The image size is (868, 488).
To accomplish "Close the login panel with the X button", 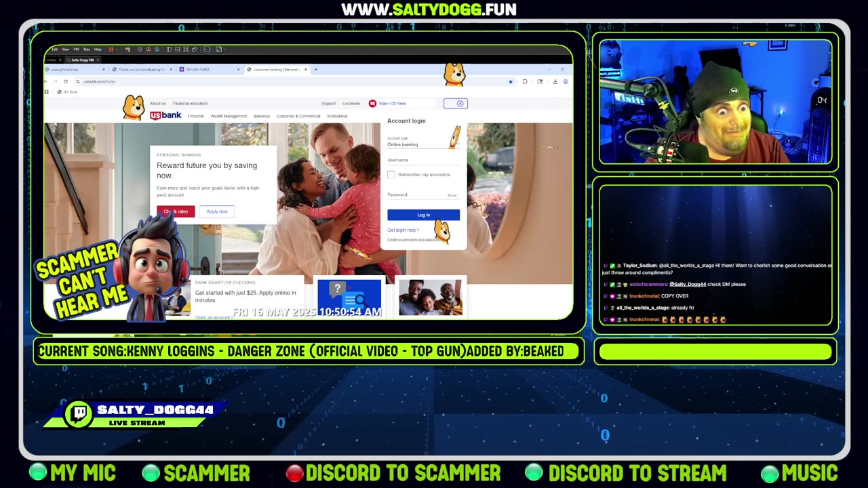I will 460,104.
